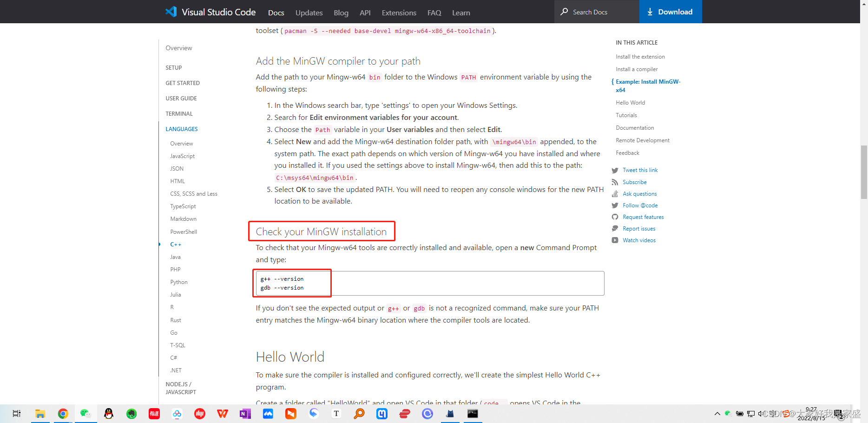Collapse the LANGUAGES sidebar section
The image size is (868, 423).
(182, 129)
